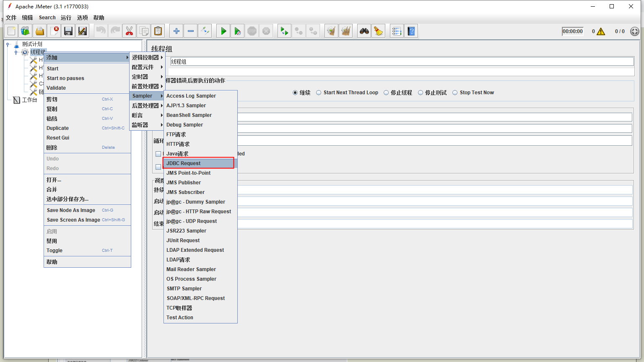Click the New test plan toolbar icon
Image resolution: width=644 pixels, height=362 pixels.
click(11, 31)
